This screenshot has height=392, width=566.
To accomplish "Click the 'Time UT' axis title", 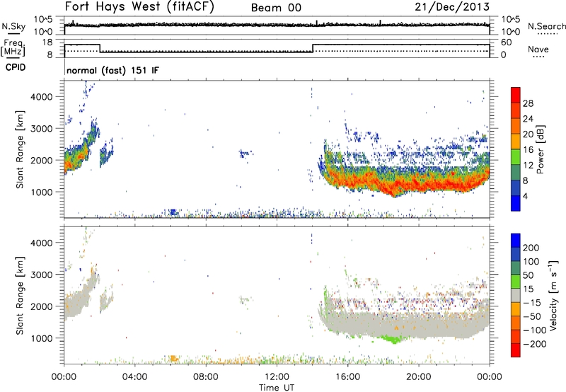I will tap(277, 388).
